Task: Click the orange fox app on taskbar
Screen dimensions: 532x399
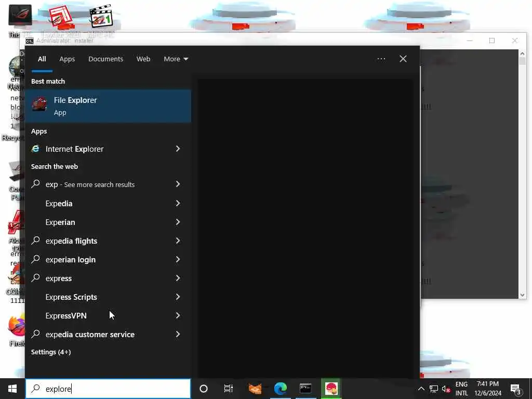Action: tap(255, 389)
